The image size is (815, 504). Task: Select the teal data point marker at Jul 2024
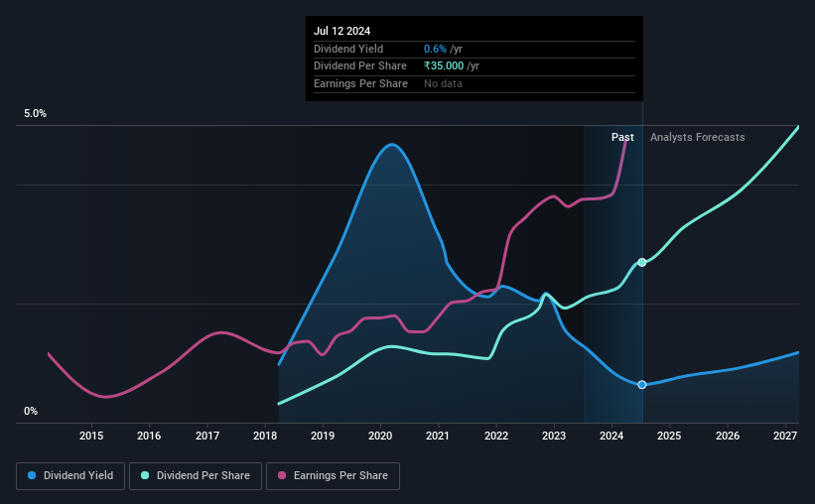point(642,262)
